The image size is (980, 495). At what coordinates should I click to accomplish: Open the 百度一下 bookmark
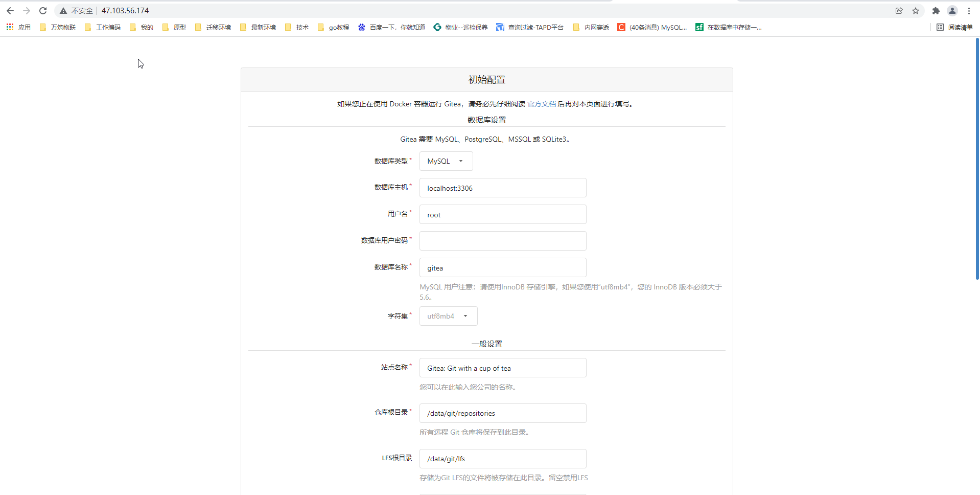[x=391, y=27]
